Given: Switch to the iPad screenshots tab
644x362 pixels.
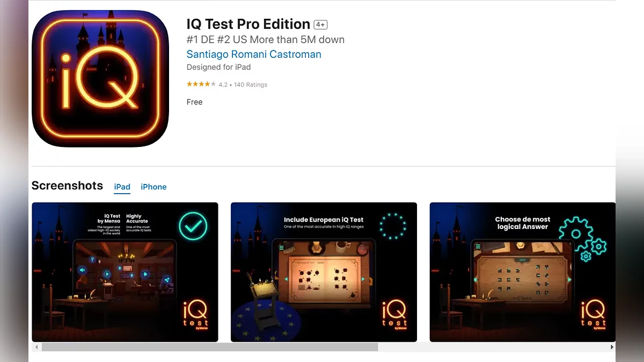Looking at the screenshot, I should (x=122, y=187).
